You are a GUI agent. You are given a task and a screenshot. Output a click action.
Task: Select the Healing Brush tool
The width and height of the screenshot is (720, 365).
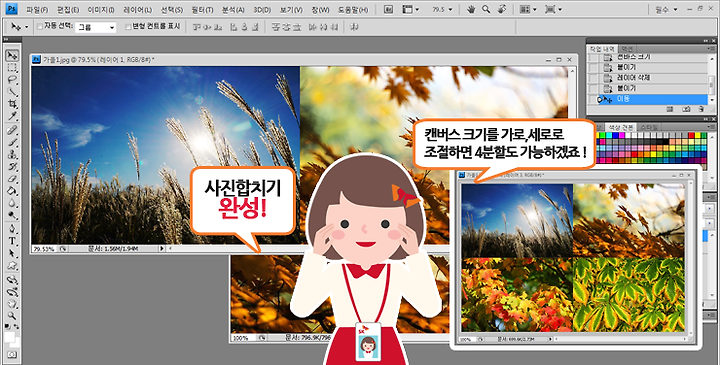12,130
